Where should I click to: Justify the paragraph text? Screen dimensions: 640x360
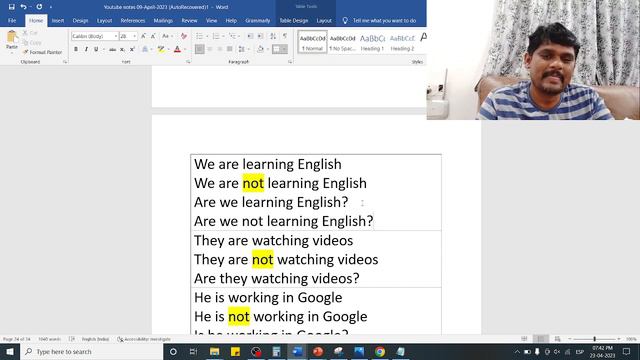[229, 49]
